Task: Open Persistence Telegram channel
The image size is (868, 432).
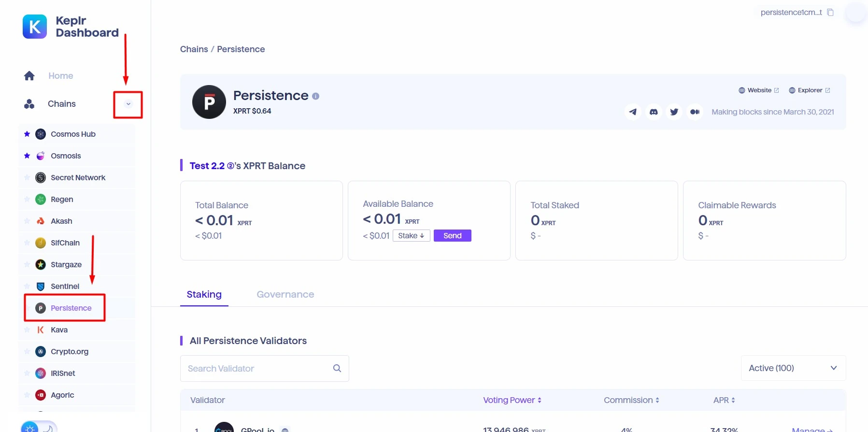Action: (633, 112)
